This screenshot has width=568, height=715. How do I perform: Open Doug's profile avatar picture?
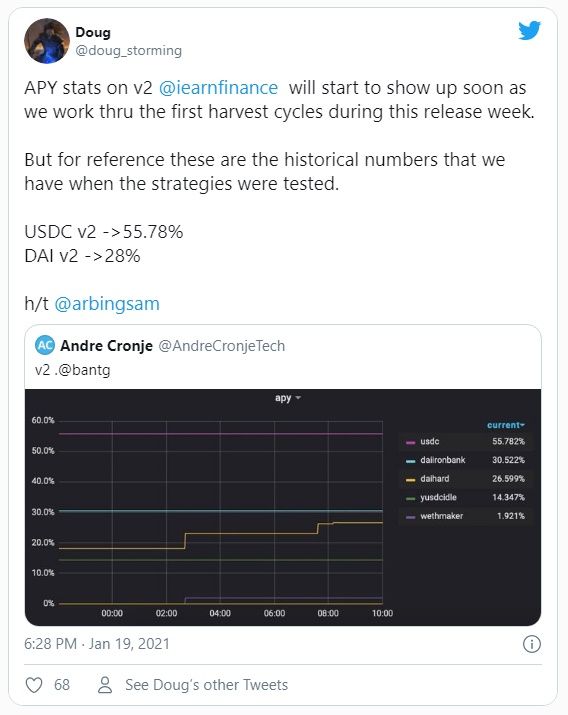[46, 41]
